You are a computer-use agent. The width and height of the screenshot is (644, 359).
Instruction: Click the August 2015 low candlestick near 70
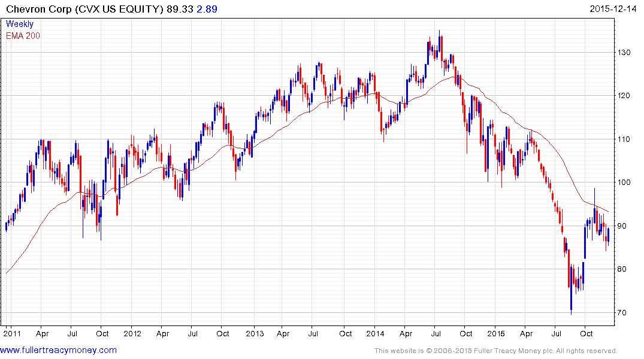571,290
